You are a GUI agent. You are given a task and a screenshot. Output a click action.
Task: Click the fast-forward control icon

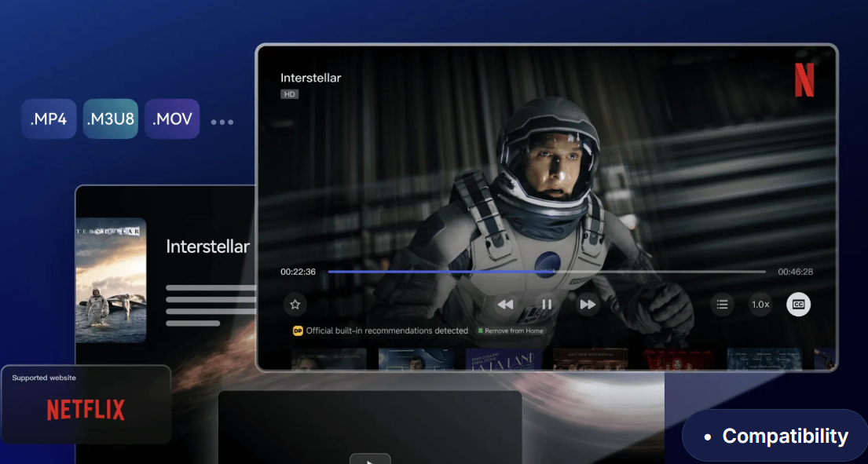(x=587, y=304)
